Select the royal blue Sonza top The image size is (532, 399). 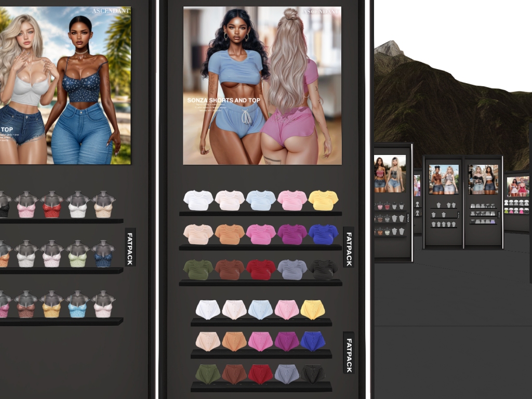323,234
